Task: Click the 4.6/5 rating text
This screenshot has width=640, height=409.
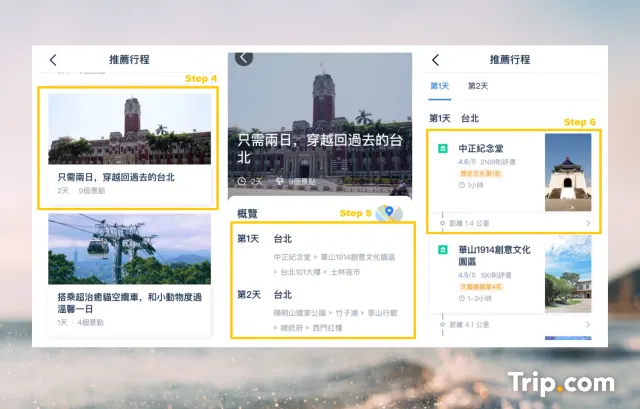Action: [x=467, y=162]
